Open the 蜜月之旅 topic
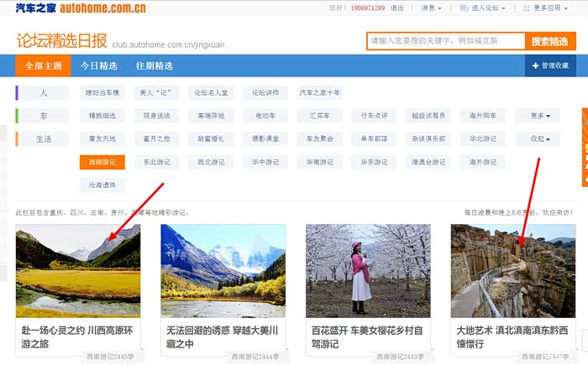This screenshot has height=365, width=588. pyautogui.click(x=156, y=139)
